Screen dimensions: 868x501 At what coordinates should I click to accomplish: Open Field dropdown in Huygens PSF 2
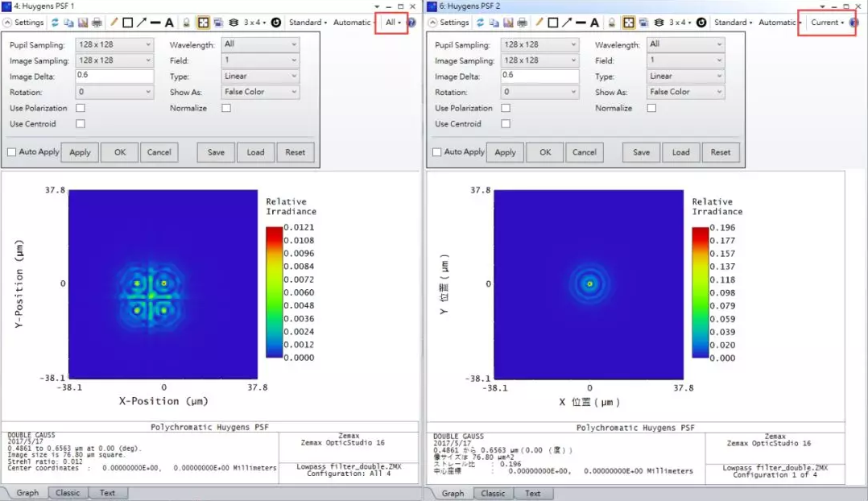[x=685, y=60]
